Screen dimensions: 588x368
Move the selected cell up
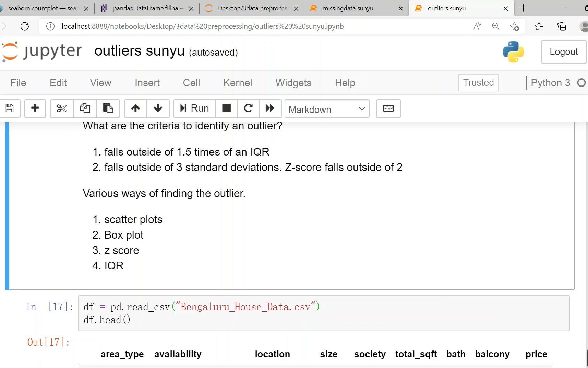tap(135, 108)
